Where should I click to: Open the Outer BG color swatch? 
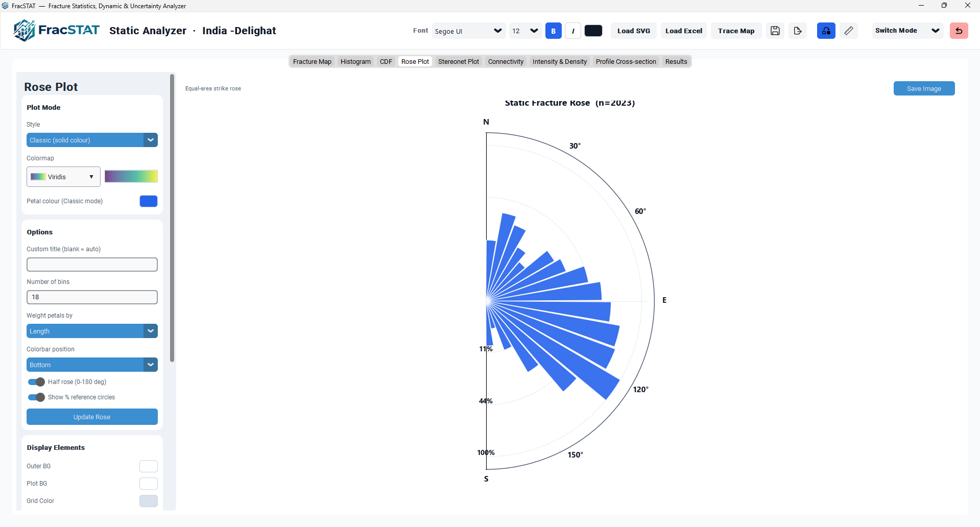click(x=149, y=466)
